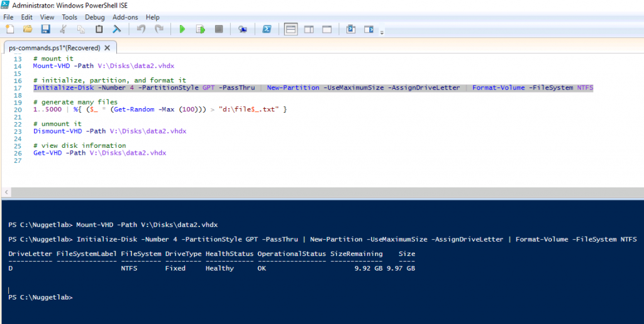Click the Healthy status value
Viewport: 644px width, 324px height.
point(219,268)
